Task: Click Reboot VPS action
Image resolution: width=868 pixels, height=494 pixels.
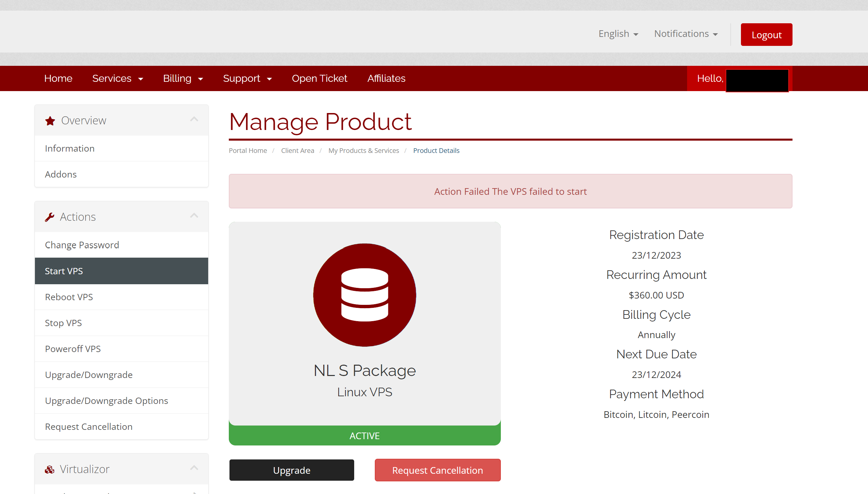Action: point(121,297)
